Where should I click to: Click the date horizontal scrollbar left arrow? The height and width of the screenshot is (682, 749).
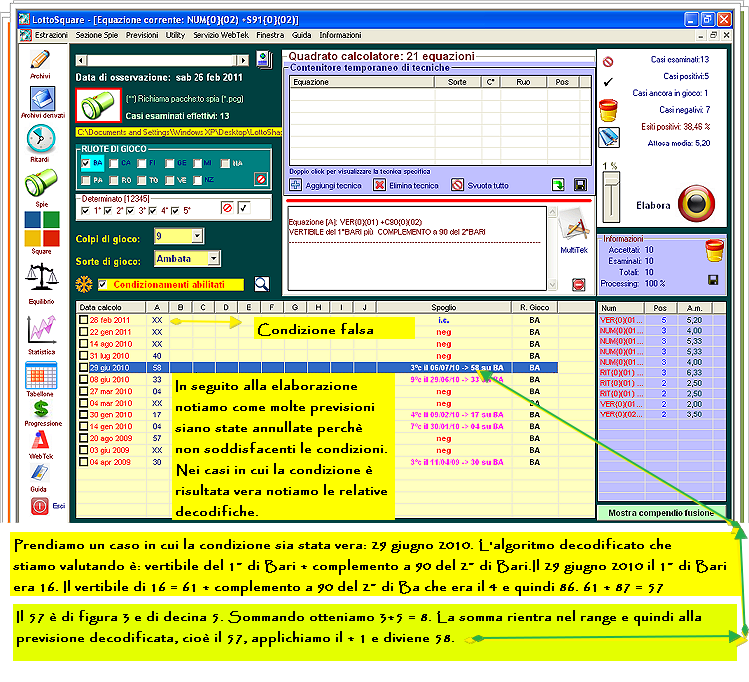tap(81, 60)
